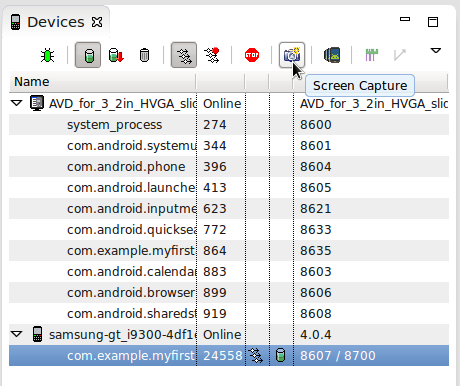Click port number 8621

(x=316, y=209)
